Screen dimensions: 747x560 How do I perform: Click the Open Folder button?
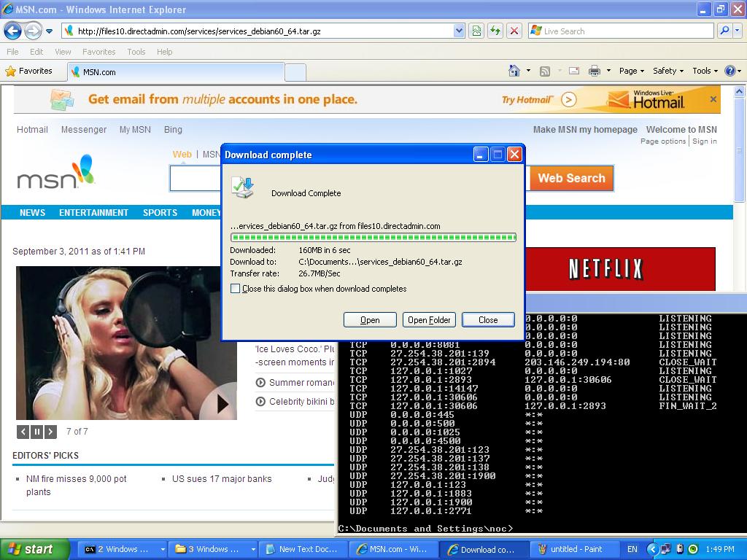[x=429, y=320]
